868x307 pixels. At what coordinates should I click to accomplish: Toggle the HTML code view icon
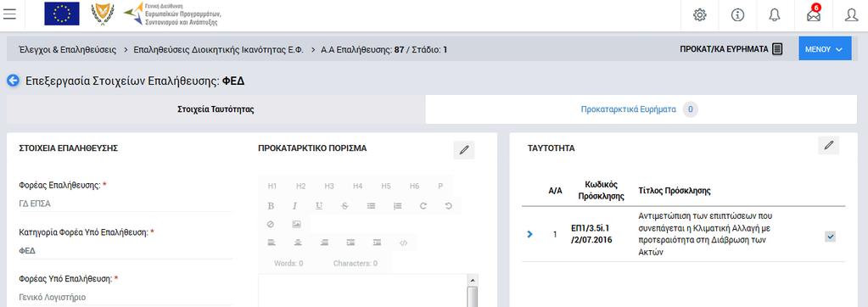(x=403, y=243)
